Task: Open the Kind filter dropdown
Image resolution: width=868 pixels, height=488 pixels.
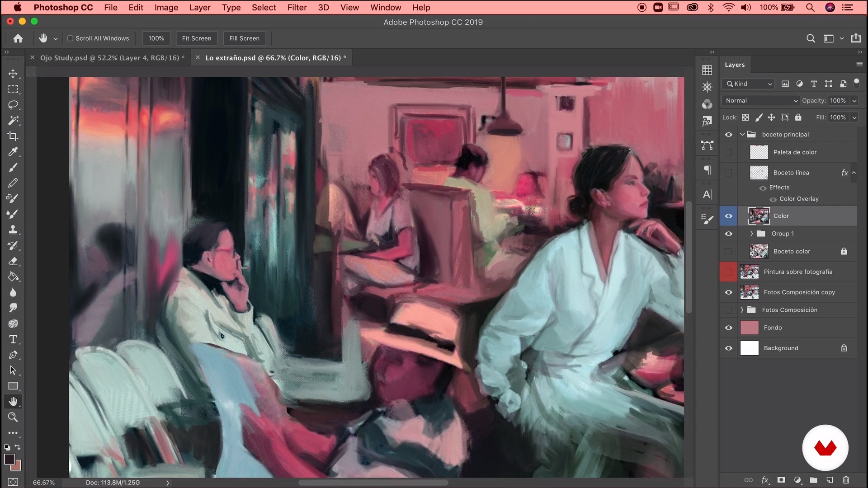Action: tap(749, 84)
